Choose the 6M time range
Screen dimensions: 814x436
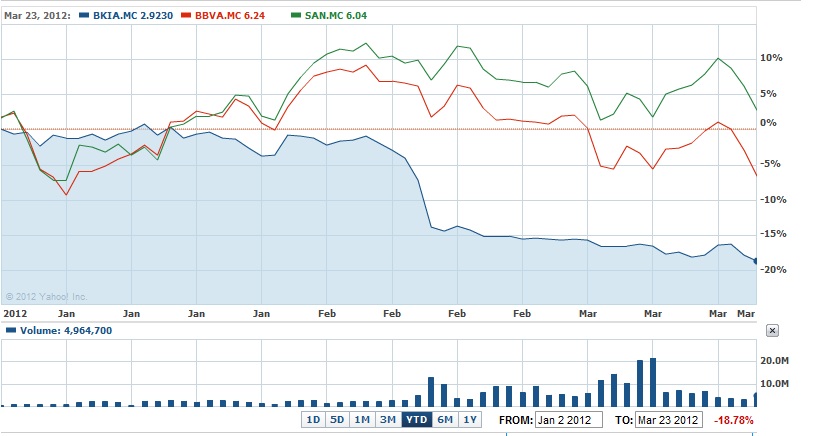pyautogui.click(x=445, y=419)
